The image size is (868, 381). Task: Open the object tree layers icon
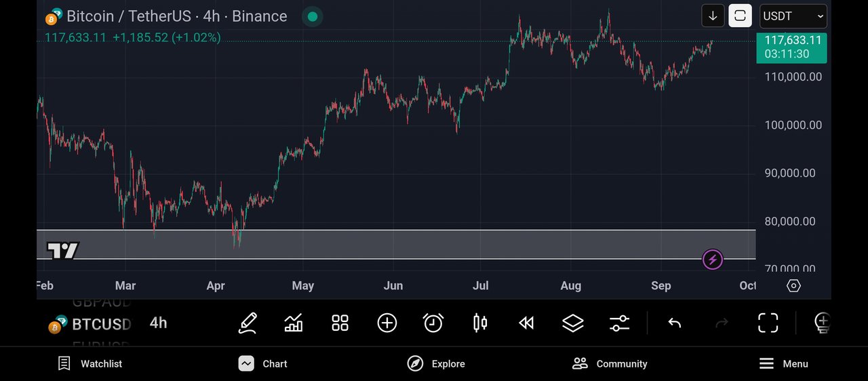573,323
